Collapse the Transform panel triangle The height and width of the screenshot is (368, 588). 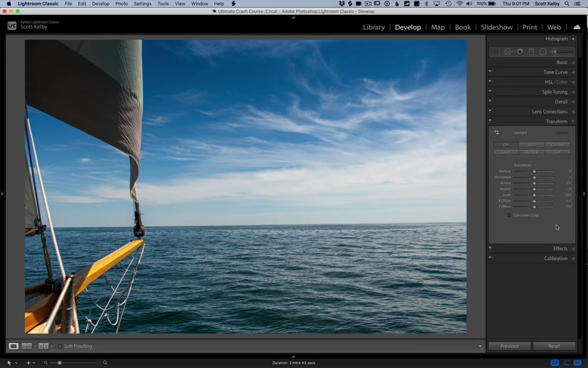(x=573, y=122)
